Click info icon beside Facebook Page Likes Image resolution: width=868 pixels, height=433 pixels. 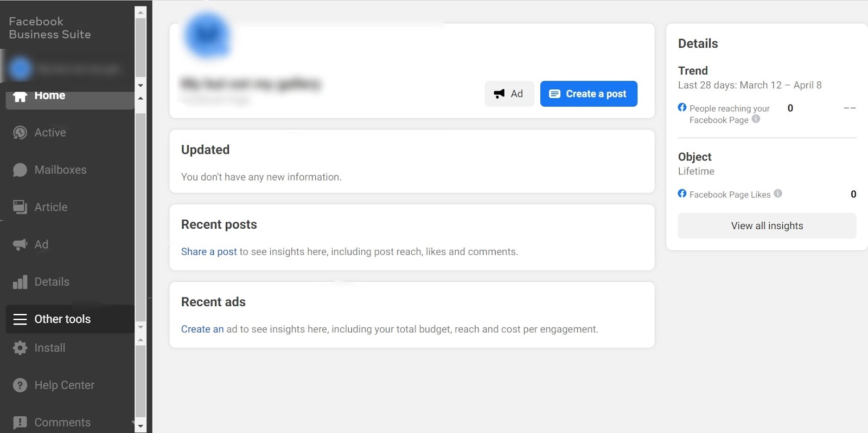[778, 193]
